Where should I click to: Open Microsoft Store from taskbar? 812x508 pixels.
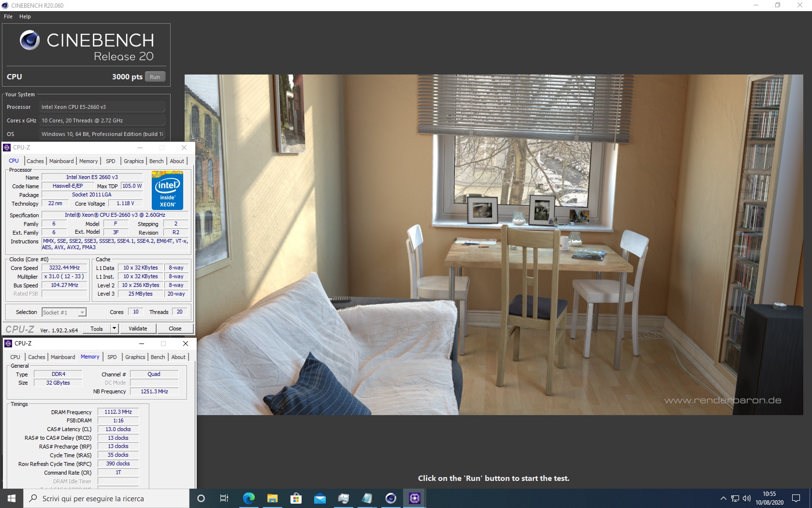[296, 498]
